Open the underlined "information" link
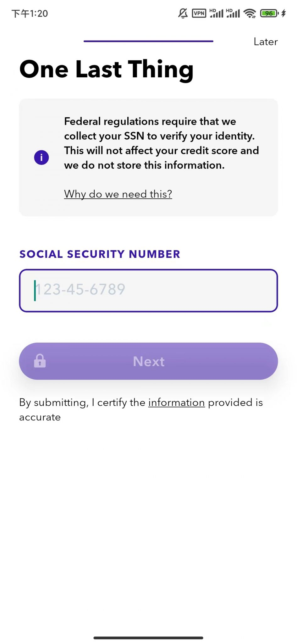297x644 pixels. (176, 402)
